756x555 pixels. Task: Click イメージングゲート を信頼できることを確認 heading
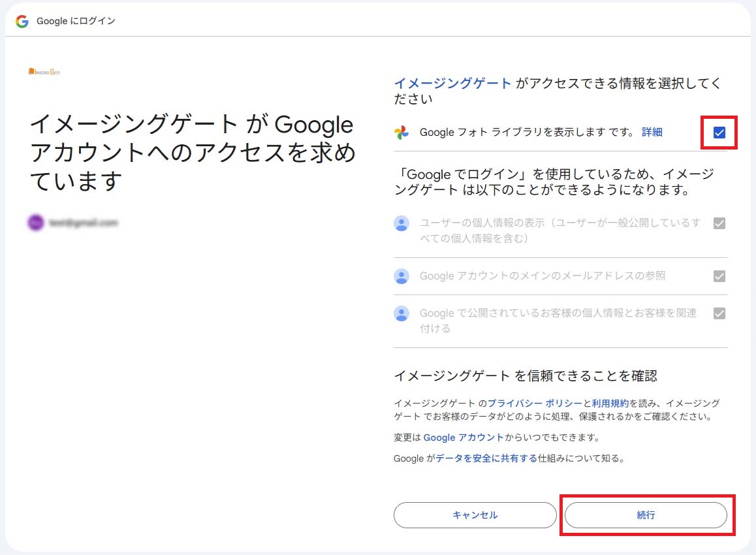526,375
